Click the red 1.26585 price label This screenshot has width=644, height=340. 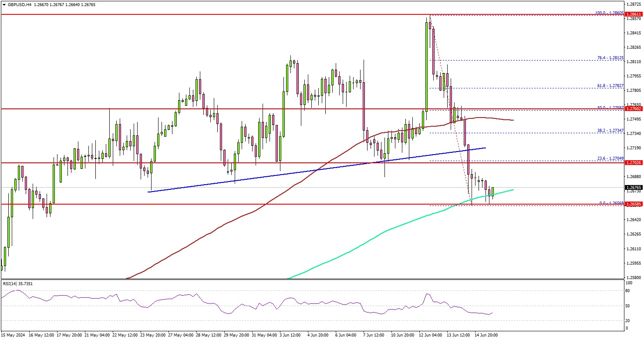(634, 204)
